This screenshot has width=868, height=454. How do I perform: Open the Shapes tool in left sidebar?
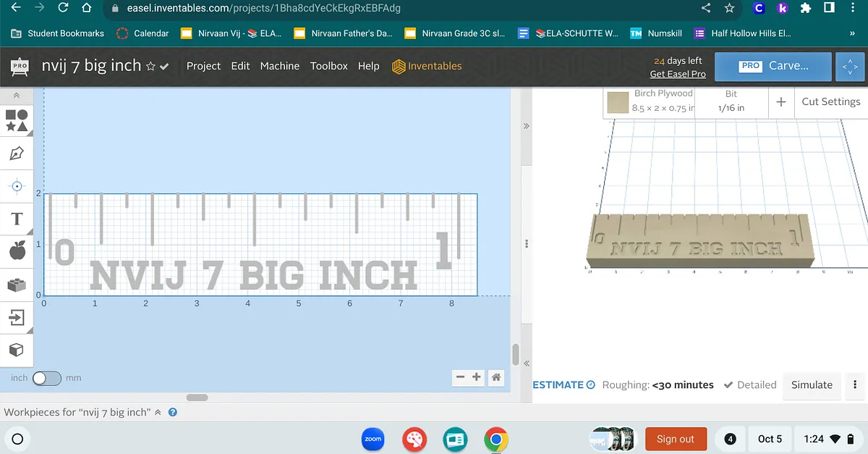point(17,120)
